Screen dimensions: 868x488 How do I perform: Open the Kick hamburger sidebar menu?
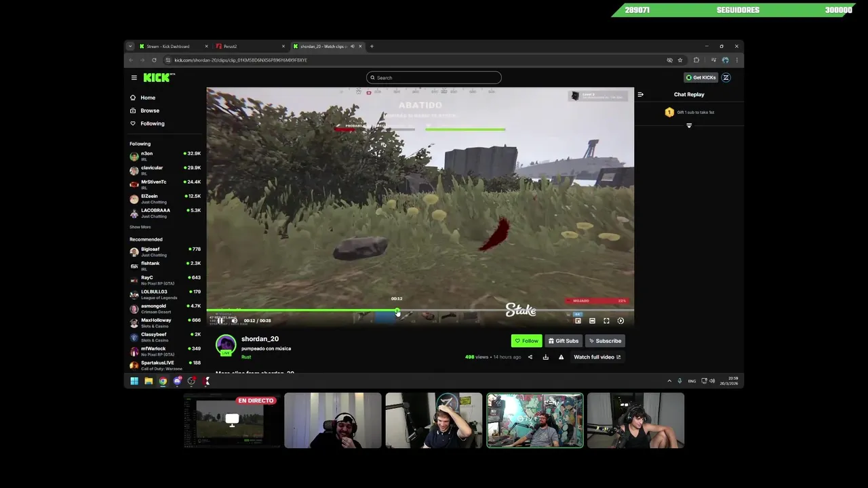[x=134, y=78]
